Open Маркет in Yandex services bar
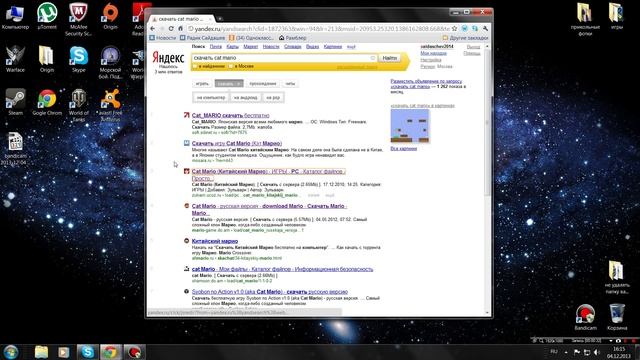This screenshot has height=360, width=640. pos(251,47)
